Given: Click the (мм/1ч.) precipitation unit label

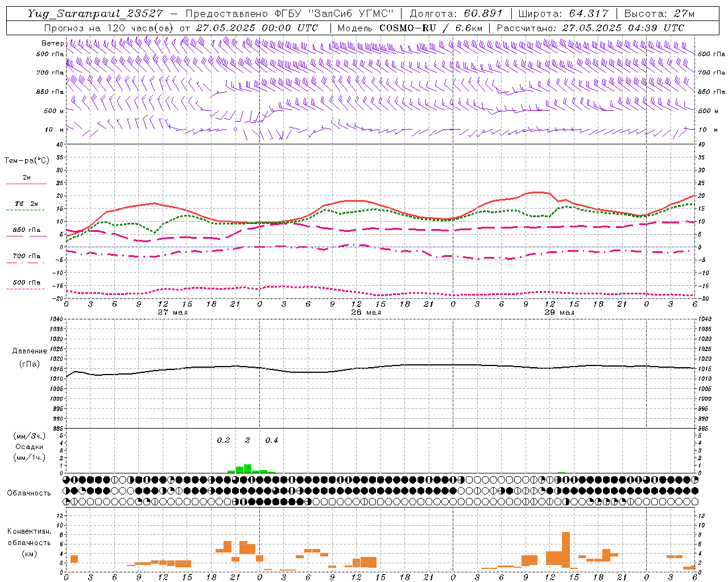Looking at the screenshot, I should point(30,458).
